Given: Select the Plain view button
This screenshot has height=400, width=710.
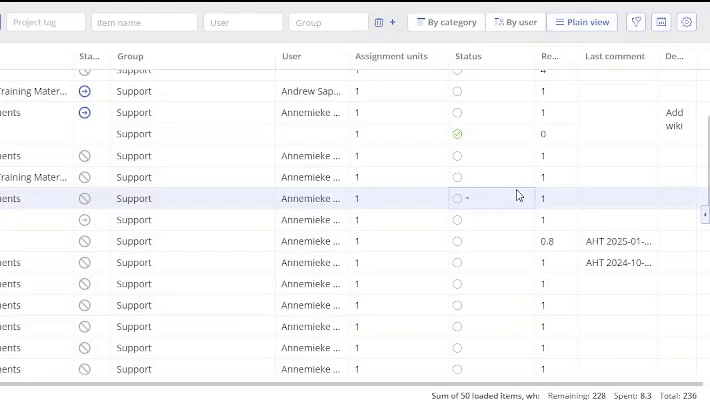Looking at the screenshot, I should 582,22.
